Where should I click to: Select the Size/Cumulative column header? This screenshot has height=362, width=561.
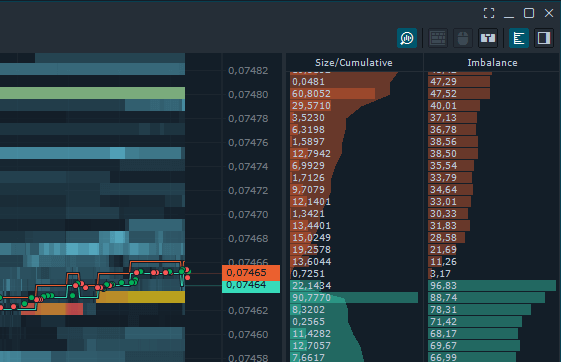pos(354,63)
